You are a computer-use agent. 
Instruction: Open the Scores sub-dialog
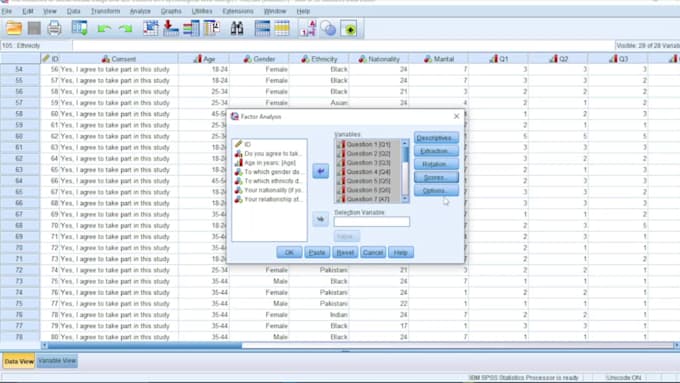point(436,177)
